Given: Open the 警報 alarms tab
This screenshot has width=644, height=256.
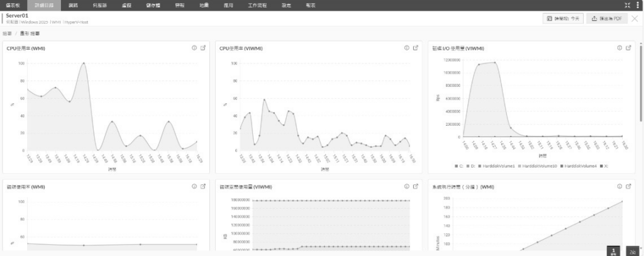Looking at the screenshot, I should click(179, 5).
